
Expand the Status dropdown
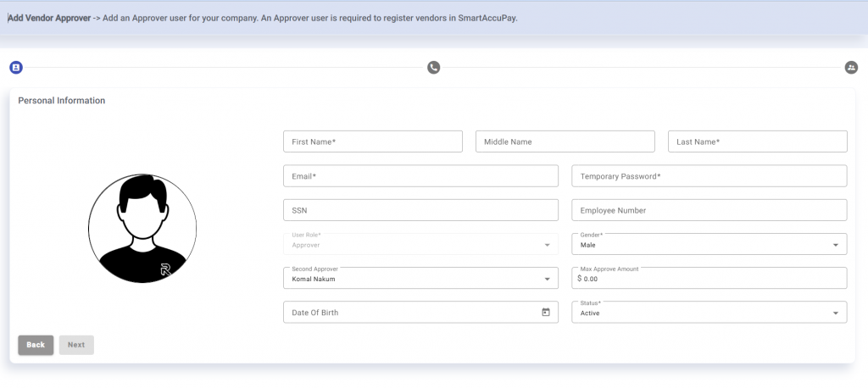pyautogui.click(x=709, y=313)
